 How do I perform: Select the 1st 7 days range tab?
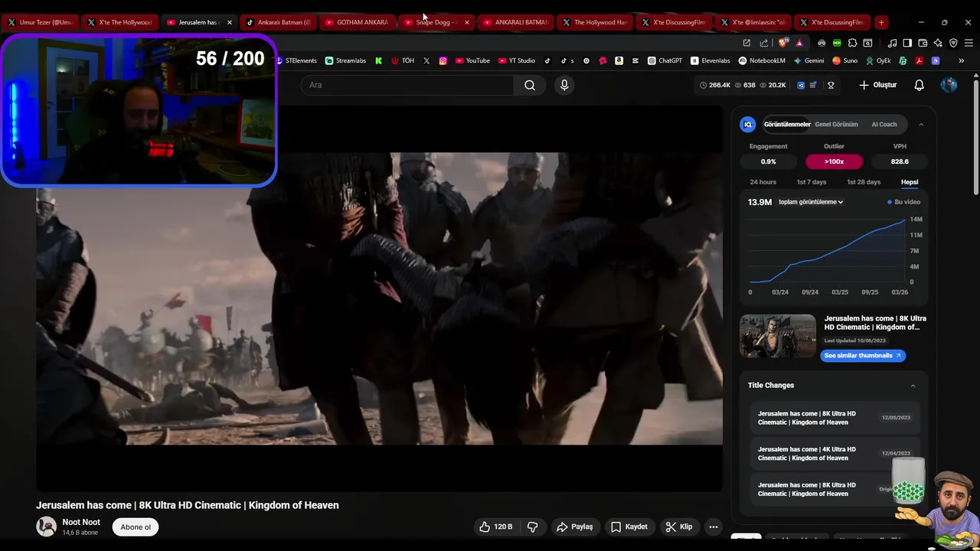[811, 182]
